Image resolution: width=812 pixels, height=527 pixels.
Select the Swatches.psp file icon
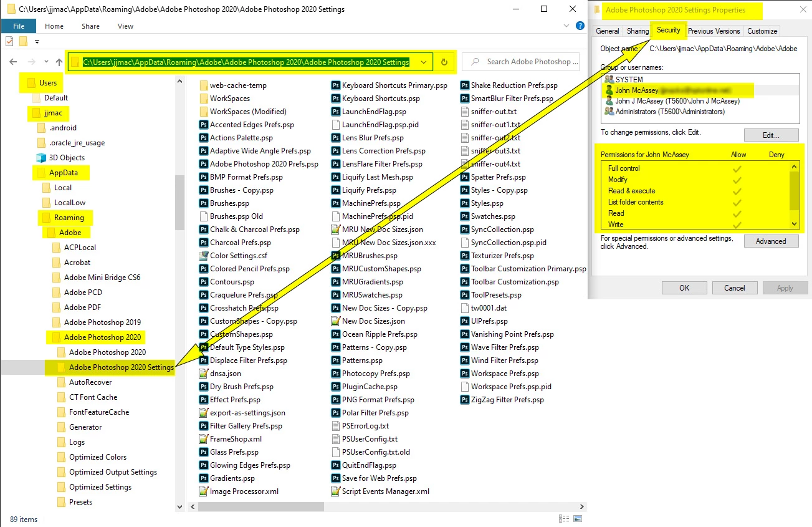coord(465,216)
